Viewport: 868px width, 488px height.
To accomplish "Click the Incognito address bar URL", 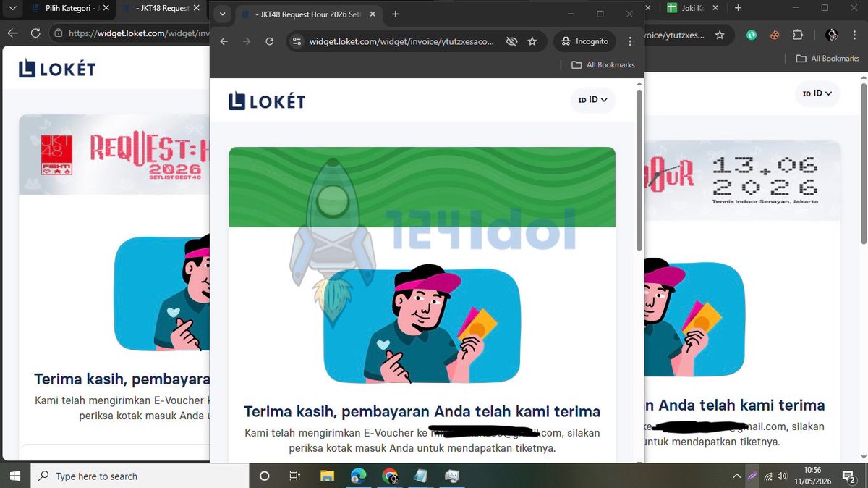I will point(402,41).
